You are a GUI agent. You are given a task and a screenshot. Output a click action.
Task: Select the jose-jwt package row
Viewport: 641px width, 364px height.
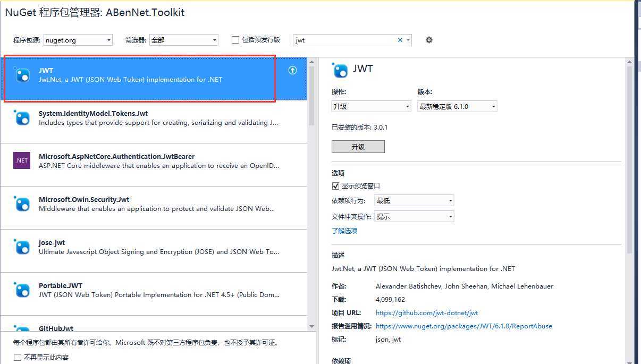154,251
